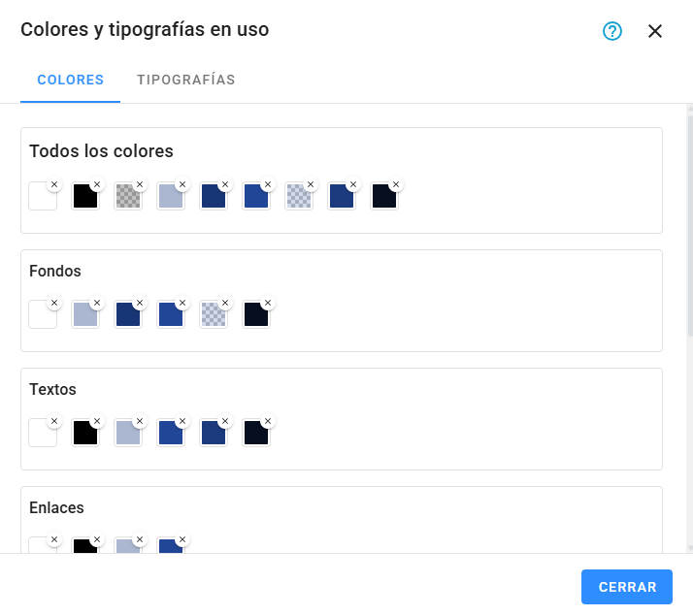Select the black swatch in Enlaces
Screen dimensions: 693x616
[84, 545]
